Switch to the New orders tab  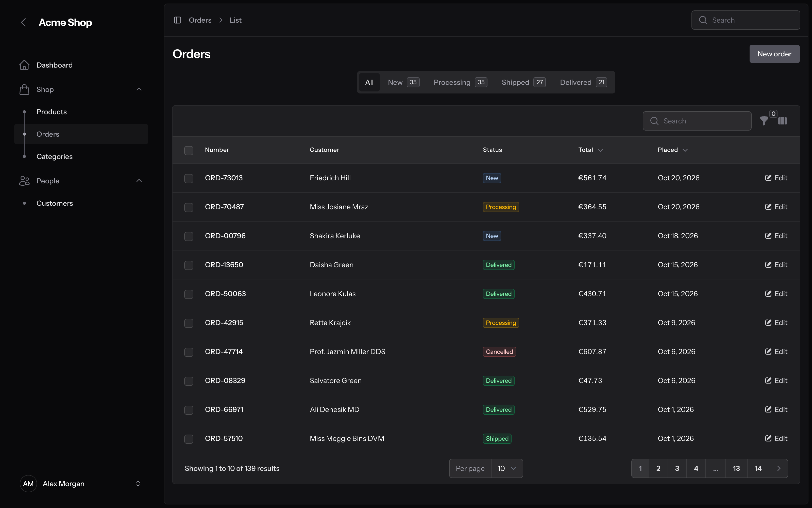403,82
